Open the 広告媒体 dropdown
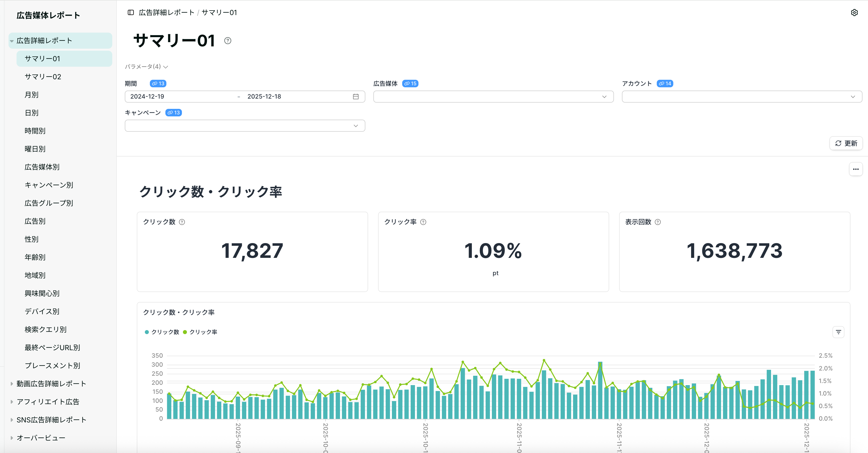The height and width of the screenshot is (453, 868). pos(493,97)
